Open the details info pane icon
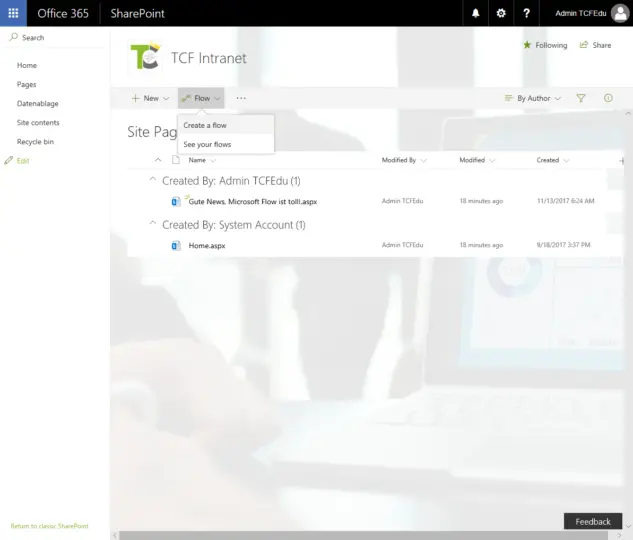 [x=608, y=98]
